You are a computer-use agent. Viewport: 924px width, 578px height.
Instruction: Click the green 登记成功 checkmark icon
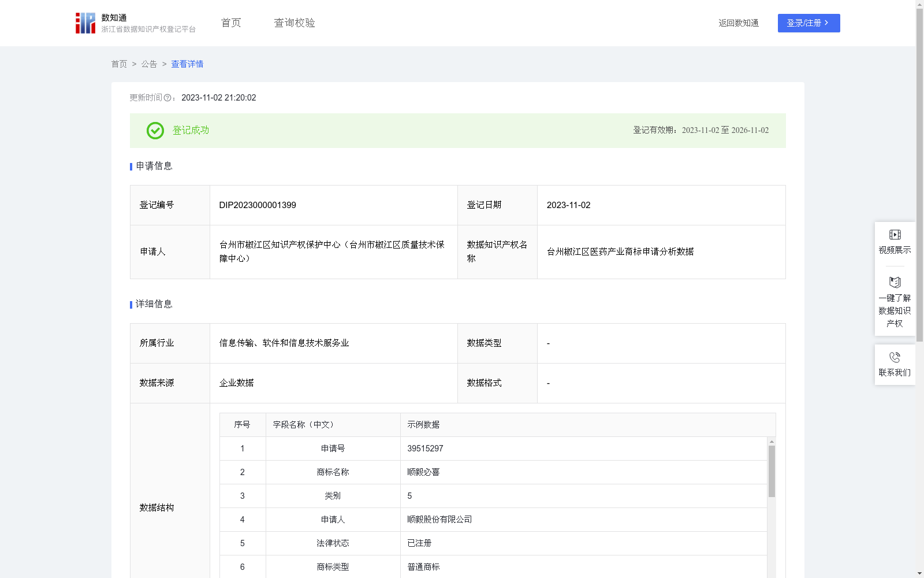155,131
